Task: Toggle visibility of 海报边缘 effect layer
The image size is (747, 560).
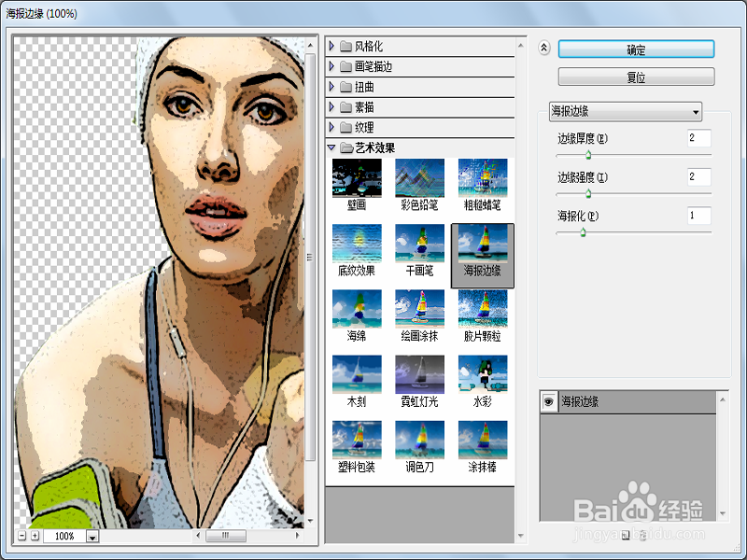Action: click(x=548, y=402)
